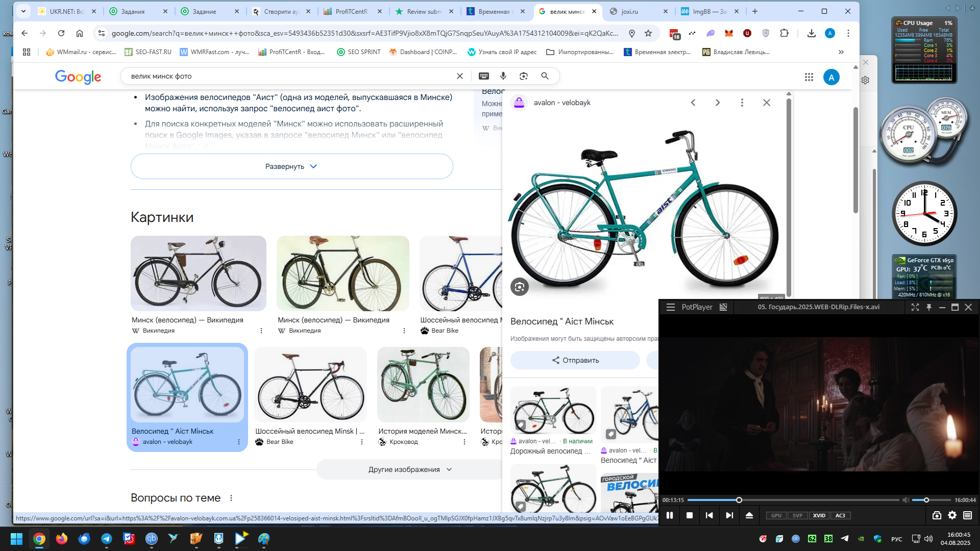The height and width of the screenshot is (551, 980).
Task: Start Google voice search microphone
Action: (x=503, y=76)
